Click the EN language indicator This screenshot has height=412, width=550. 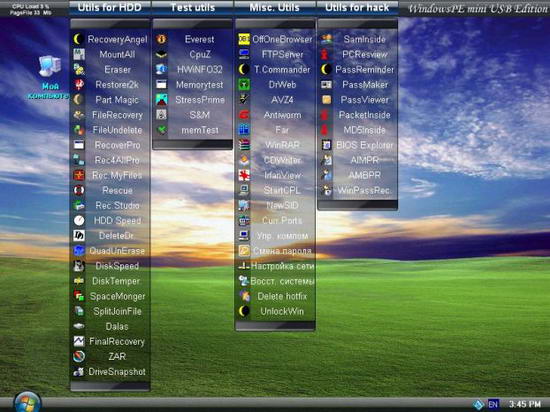click(493, 404)
